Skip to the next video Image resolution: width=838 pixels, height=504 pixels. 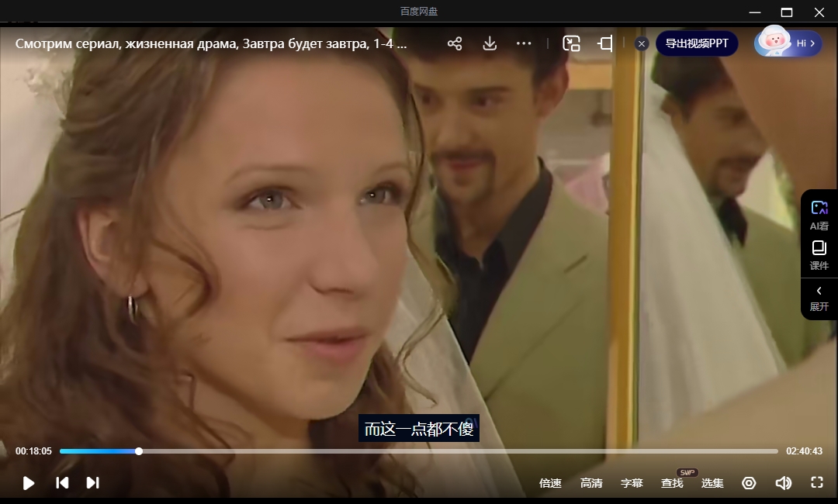point(92,483)
